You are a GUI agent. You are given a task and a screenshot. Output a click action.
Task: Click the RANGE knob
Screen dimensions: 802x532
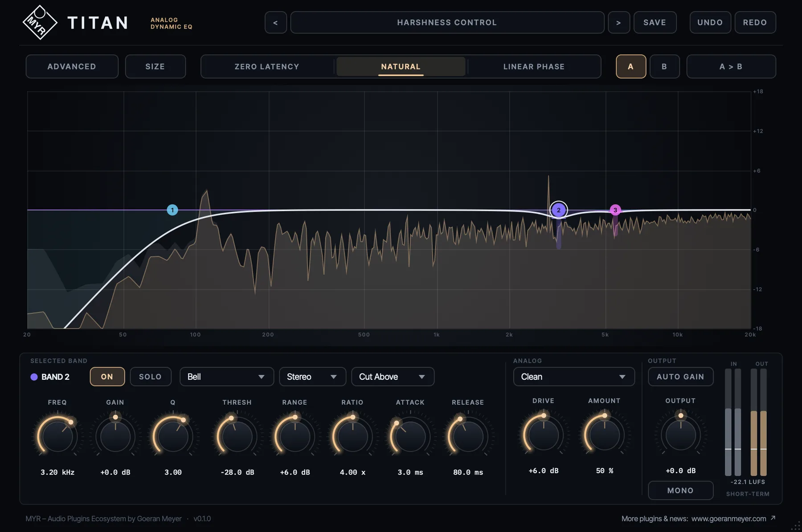295,436
